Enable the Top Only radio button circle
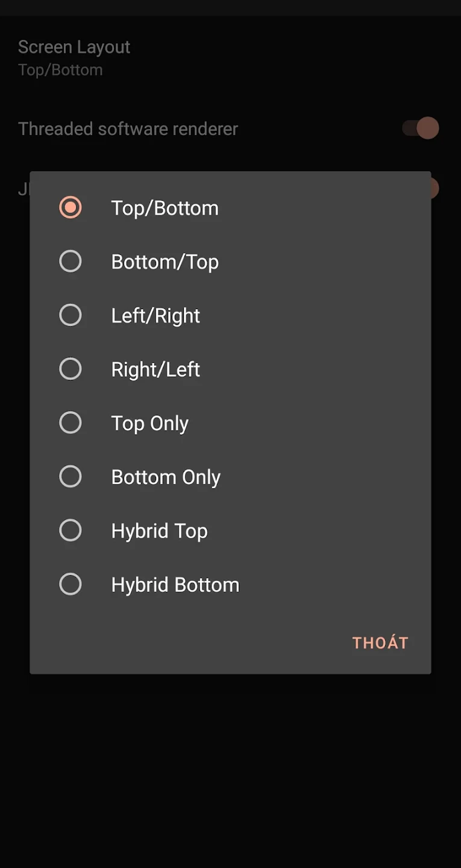The image size is (461, 868). point(71,423)
